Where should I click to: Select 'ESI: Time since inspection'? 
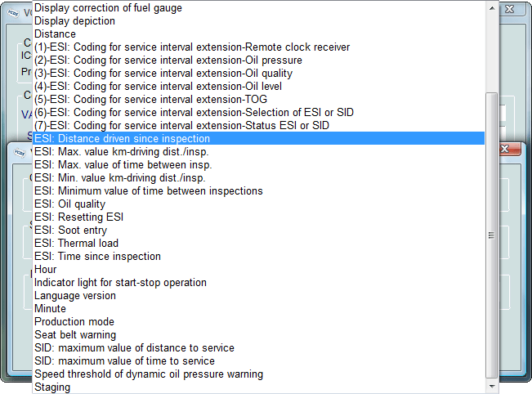pyautogui.click(x=258, y=256)
